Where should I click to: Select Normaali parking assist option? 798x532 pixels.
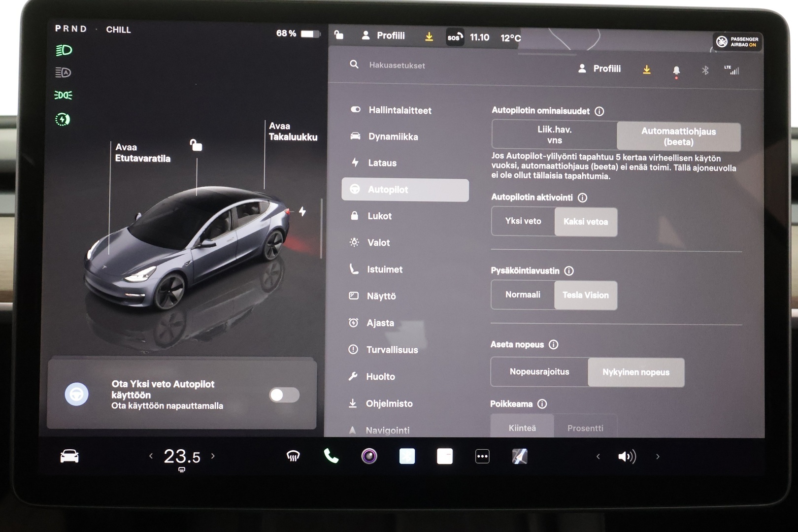pos(523,295)
